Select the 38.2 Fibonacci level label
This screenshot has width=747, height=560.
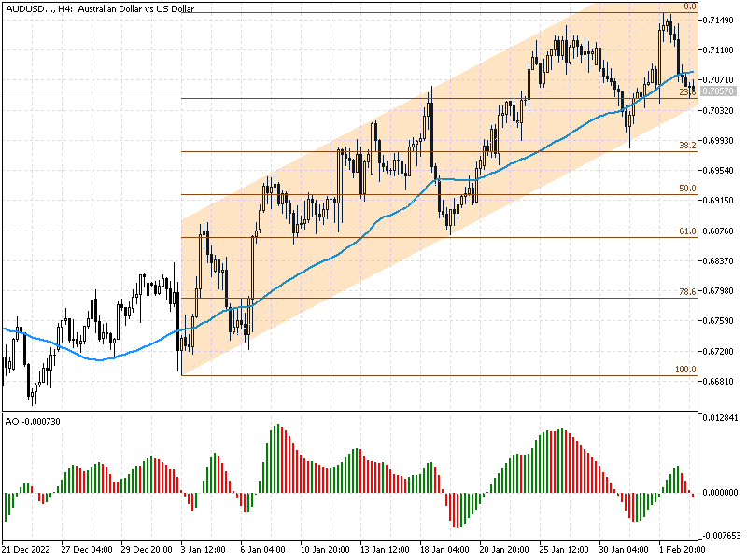[687, 146]
